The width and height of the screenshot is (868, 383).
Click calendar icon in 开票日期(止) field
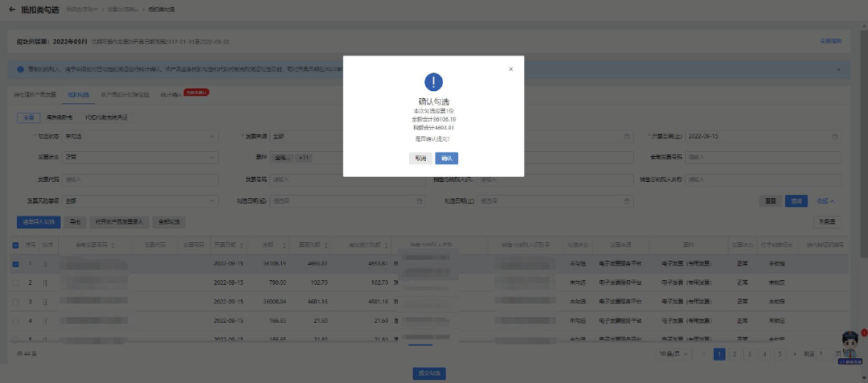pos(835,136)
